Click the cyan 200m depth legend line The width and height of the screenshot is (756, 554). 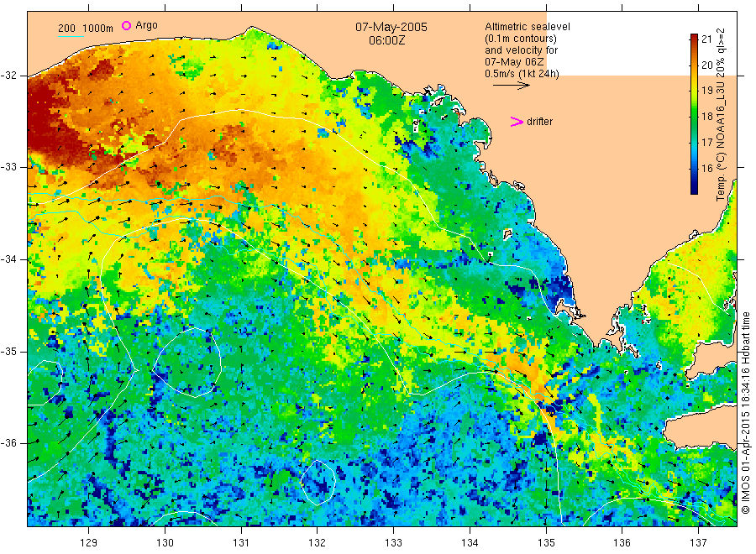point(71,35)
